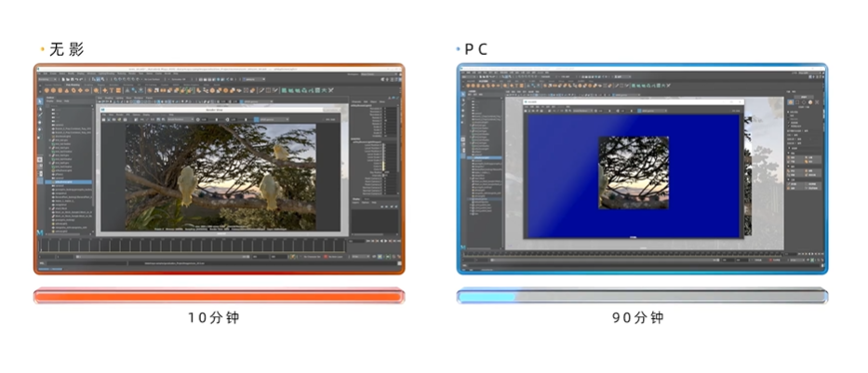868x373 pixels.
Task: Click Extrude button in PC Modeling Toolkit components section
Action: click(795, 173)
